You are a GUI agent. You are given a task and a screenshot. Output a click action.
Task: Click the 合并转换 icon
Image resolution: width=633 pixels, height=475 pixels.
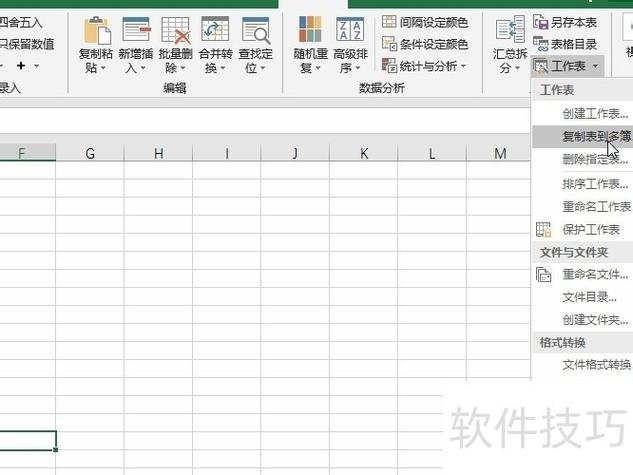(215, 29)
